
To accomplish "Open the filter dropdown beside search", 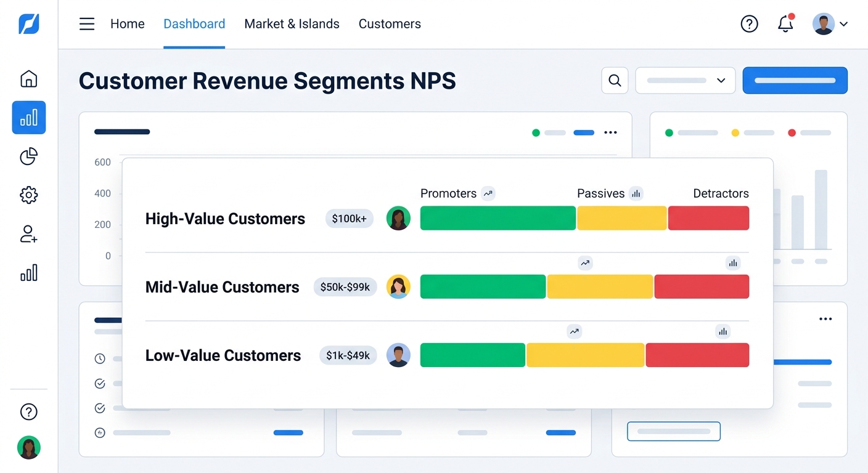I will coord(686,81).
